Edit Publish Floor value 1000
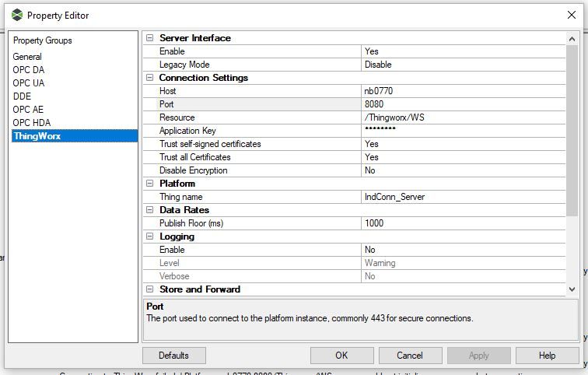 (463, 223)
